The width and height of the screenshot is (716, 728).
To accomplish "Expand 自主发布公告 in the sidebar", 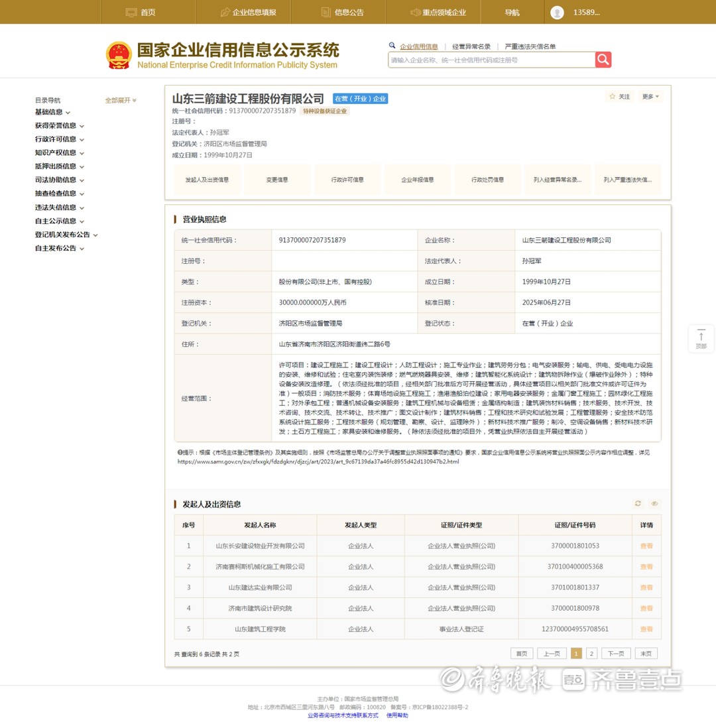I will click(60, 248).
